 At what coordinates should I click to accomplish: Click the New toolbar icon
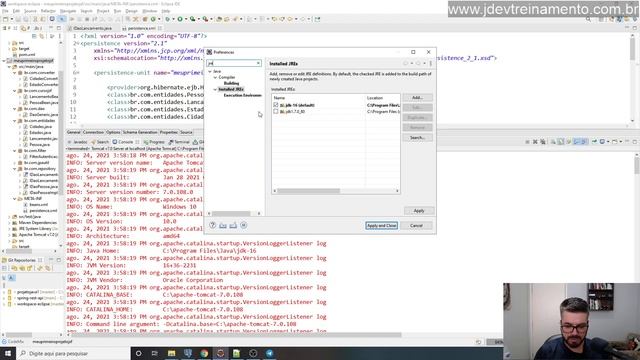tap(5, 19)
